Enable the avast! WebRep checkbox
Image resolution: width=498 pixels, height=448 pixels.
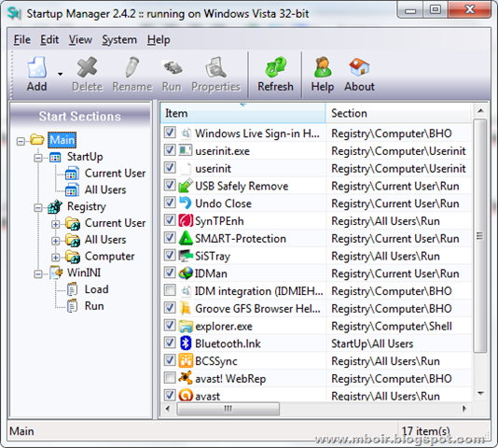pyautogui.click(x=170, y=378)
